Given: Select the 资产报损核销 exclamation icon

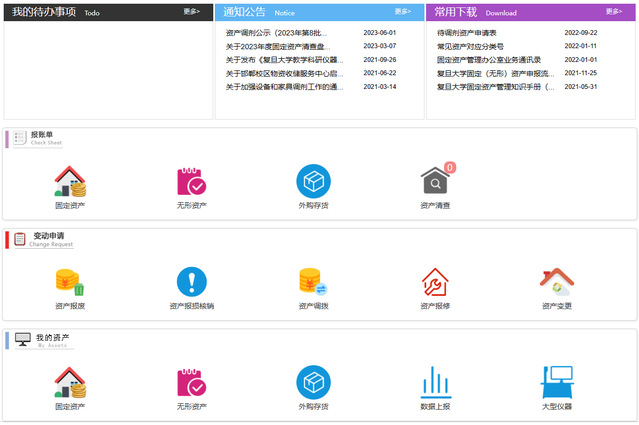Looking at the screenshot, I should pyautogui.click(x=191, y=283).
